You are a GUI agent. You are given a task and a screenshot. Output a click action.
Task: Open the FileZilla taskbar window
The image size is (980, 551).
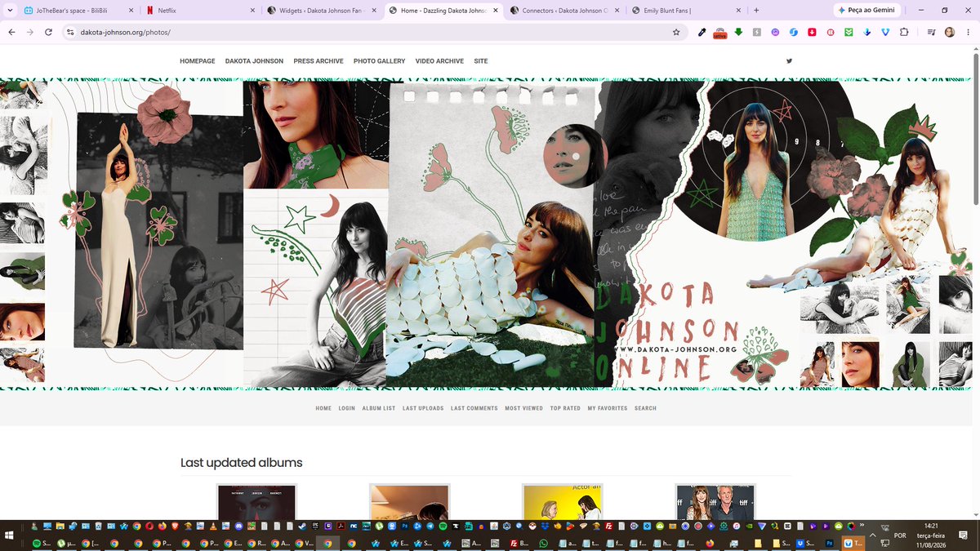click(x=520, y=543)
